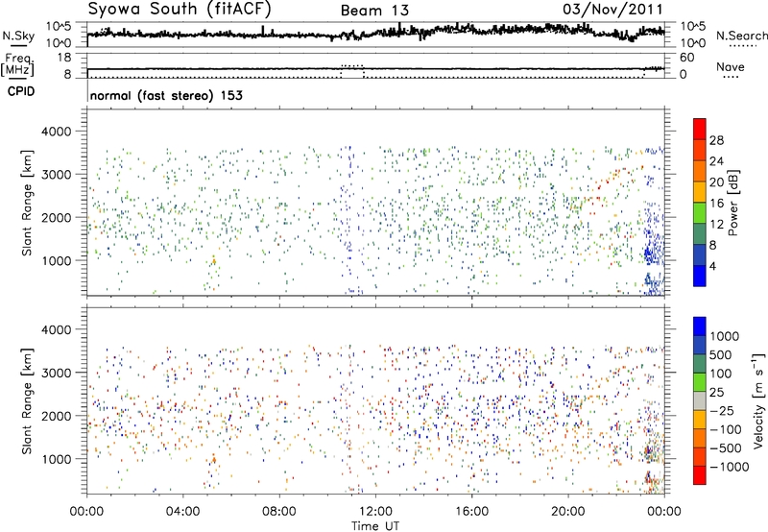
Task: Click the '08:00' time axis tick
Action: [279, 512]
